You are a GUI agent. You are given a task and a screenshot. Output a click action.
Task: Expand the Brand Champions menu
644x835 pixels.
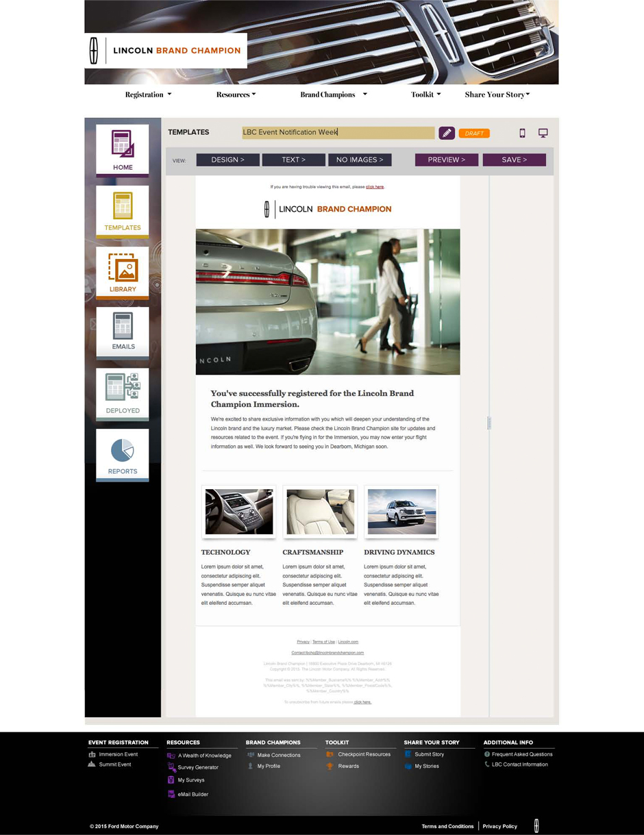click(x=334, y=95)
